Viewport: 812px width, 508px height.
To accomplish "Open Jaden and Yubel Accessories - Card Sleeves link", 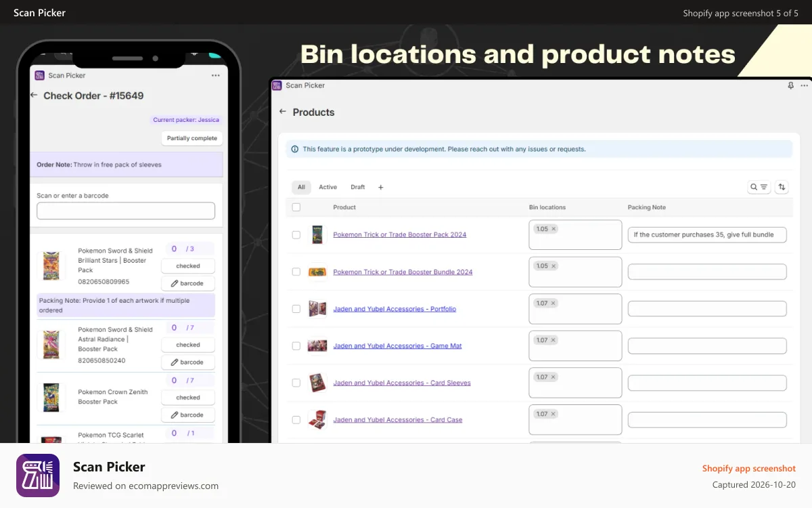I will (x=402, y=383).
